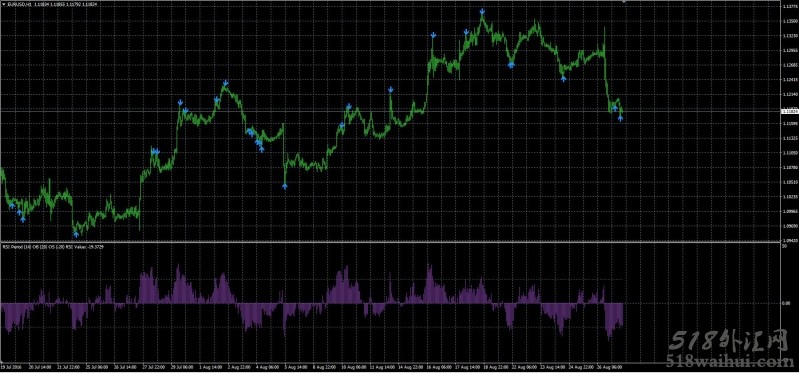Select the blue up arrow under the 5 Aug spike low
Image resolution: width=799 pixels, height=373 pixels.
pyautogui.click(x=284, y=187)
